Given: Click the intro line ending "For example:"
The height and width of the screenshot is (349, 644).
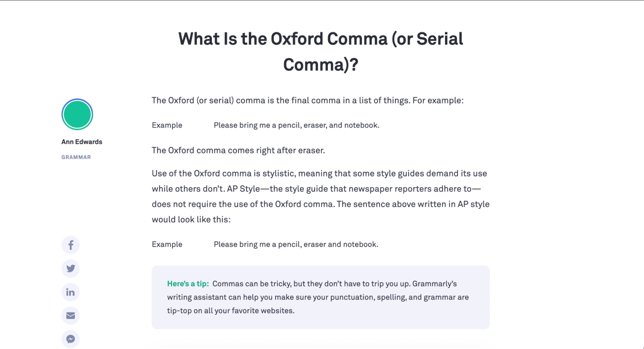Looking at the screenshot, I should 307,101.
